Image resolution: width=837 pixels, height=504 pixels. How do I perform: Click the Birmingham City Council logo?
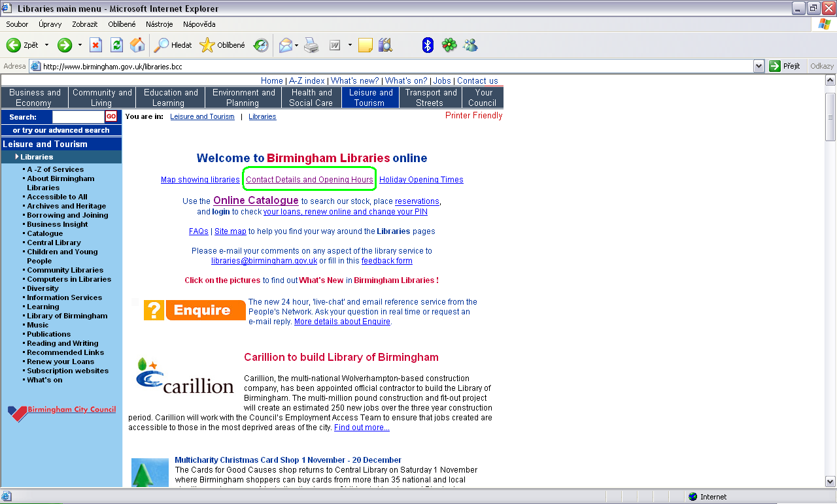click(x=61, y=412)
